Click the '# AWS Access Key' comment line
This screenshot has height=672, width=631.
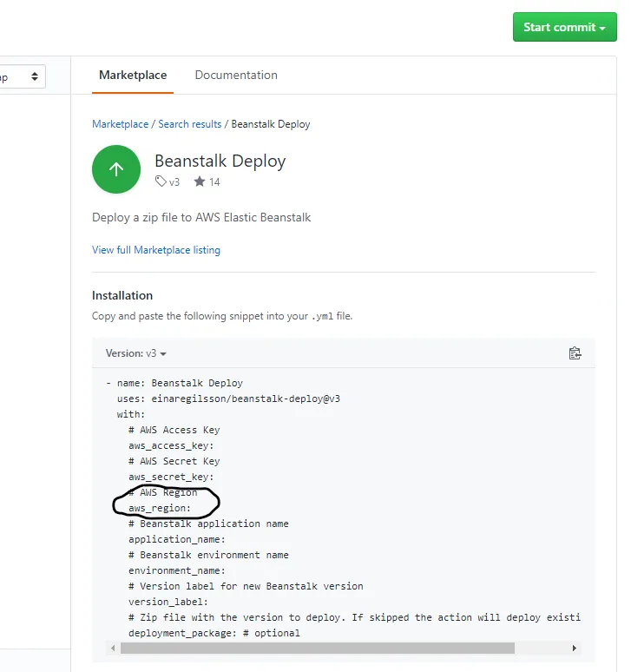point(174,430)
